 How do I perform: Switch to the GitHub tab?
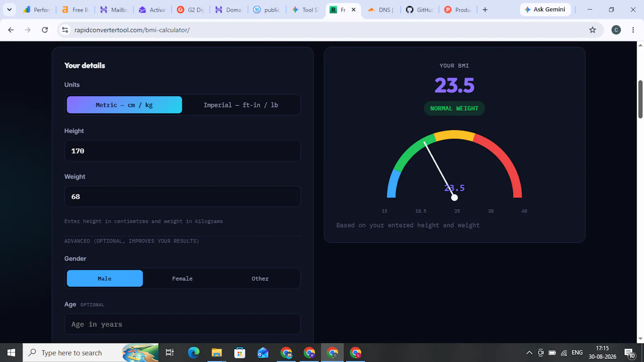click(419, 10)
